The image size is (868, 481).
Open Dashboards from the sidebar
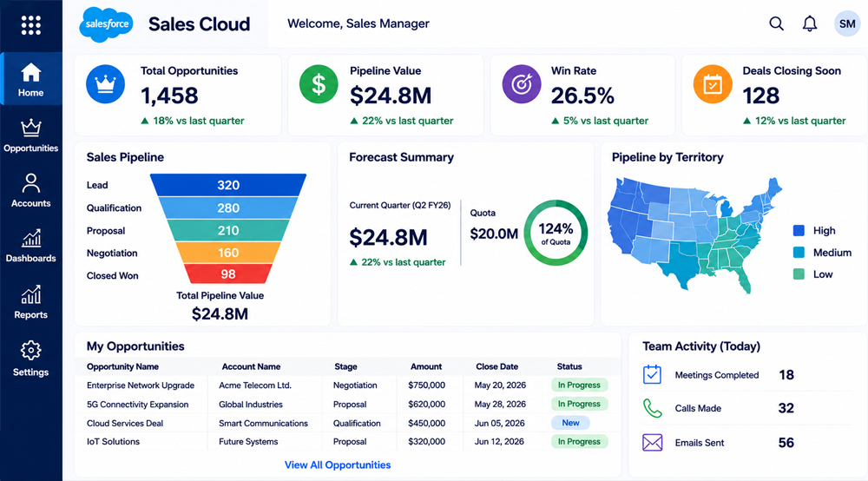click(31, 246)
